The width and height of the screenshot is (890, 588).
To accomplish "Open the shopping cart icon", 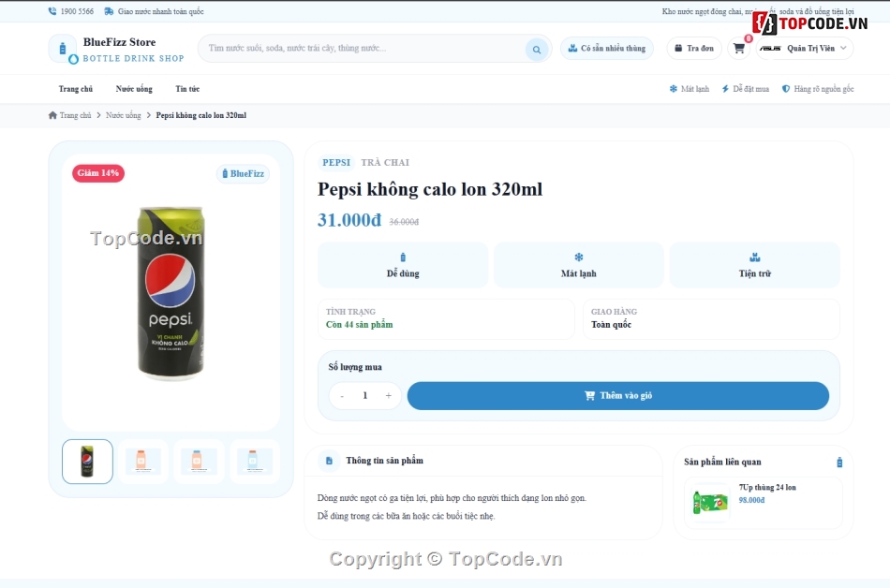I will point(739,48).
